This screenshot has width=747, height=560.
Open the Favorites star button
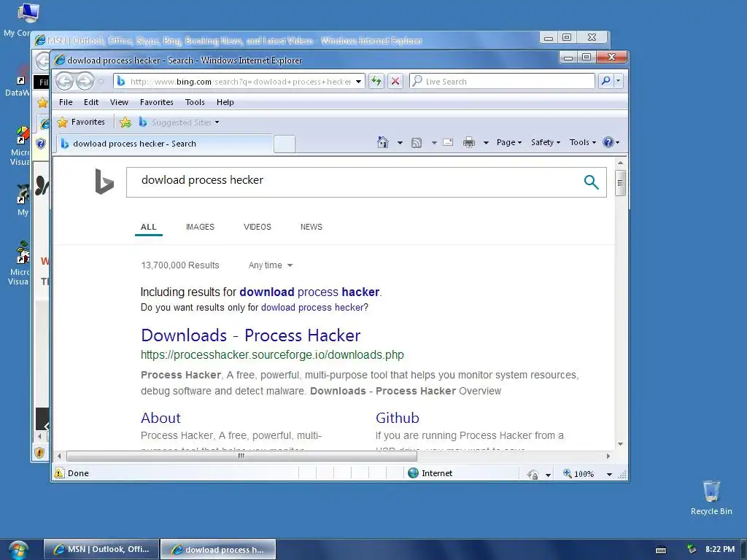[x=81, y=122]
